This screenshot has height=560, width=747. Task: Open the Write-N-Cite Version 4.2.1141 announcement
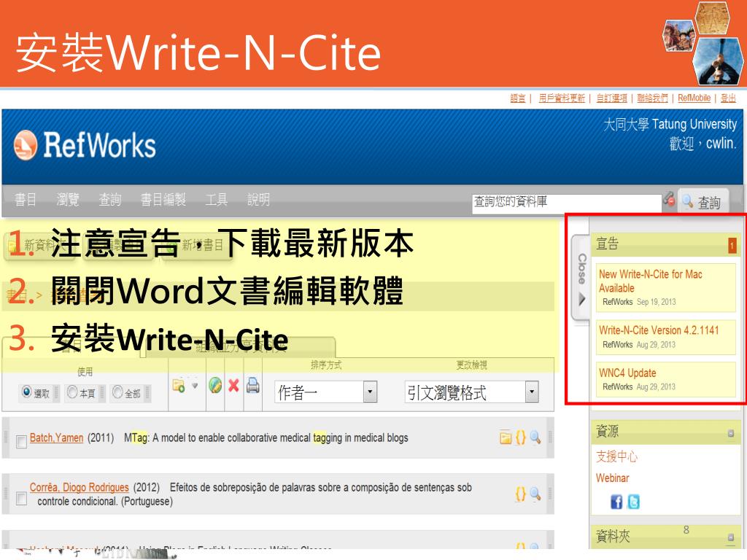coord(659,330)
